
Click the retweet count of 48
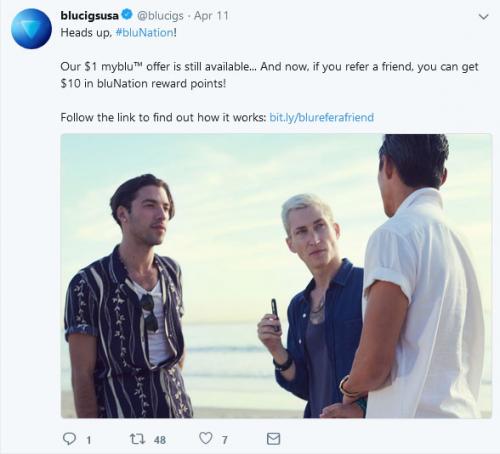(x=160, y=440)
